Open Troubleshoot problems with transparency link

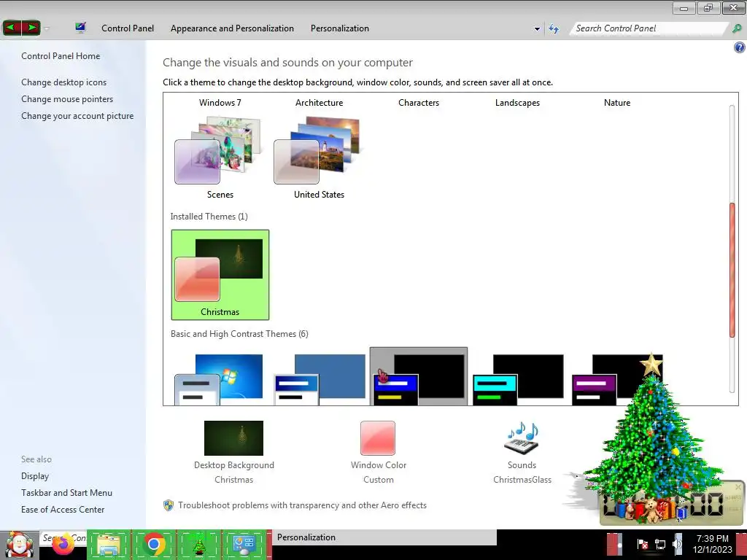pos(302,505)
